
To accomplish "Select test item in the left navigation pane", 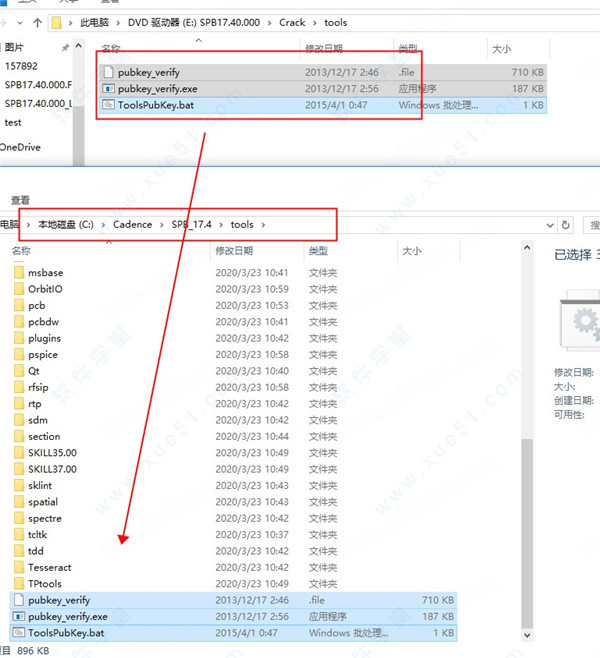I will coord(13,122).
